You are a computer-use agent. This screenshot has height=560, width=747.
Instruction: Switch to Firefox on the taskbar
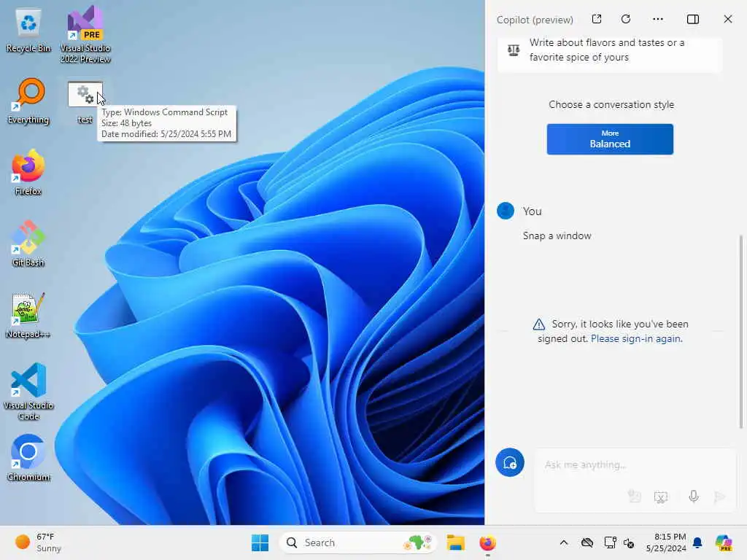[487, 542]
